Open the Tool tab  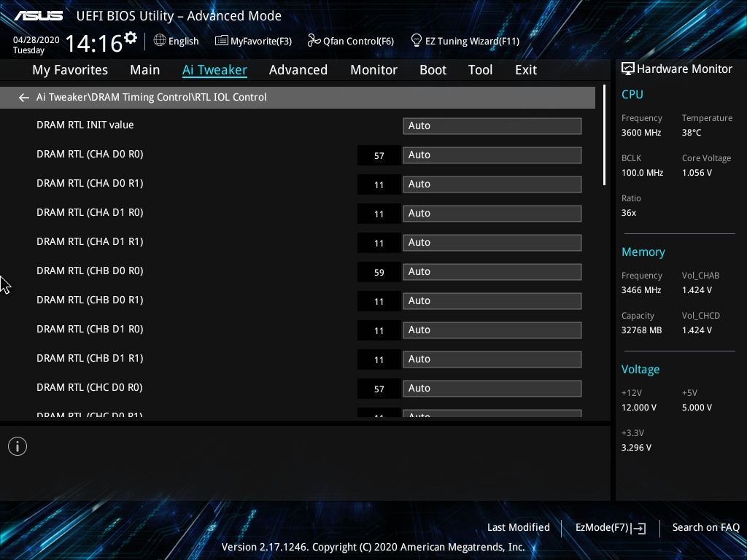480,70
